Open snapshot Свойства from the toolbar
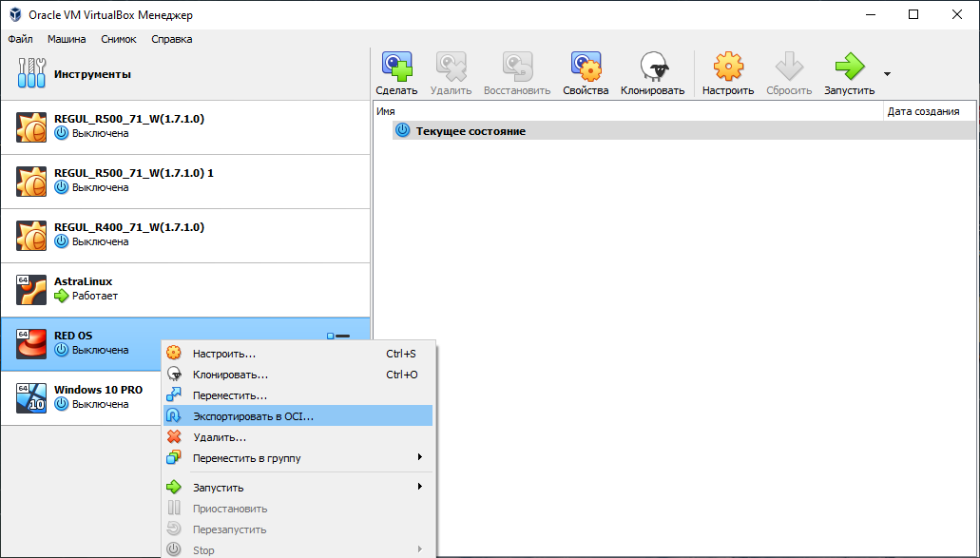 coord(585,73)
